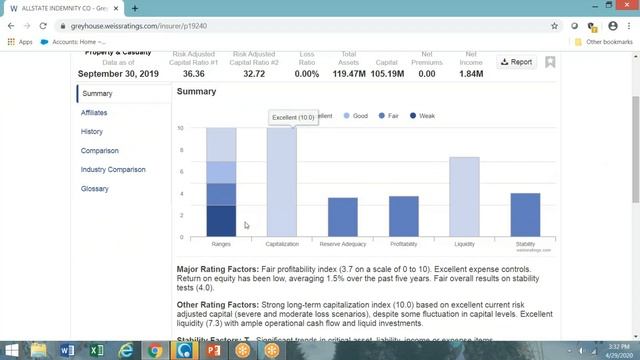The height and width of the screenshot is (360, 640).
Task: Go forward with the browser forward arrow
Action: click(x=27, y=26)
